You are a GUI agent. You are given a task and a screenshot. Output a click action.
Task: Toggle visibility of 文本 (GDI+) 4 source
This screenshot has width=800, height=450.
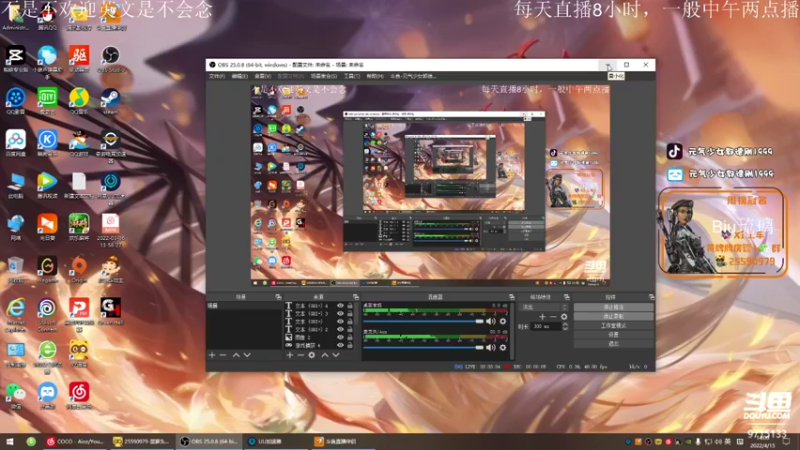pyautogui.click(x=340, y=306)
